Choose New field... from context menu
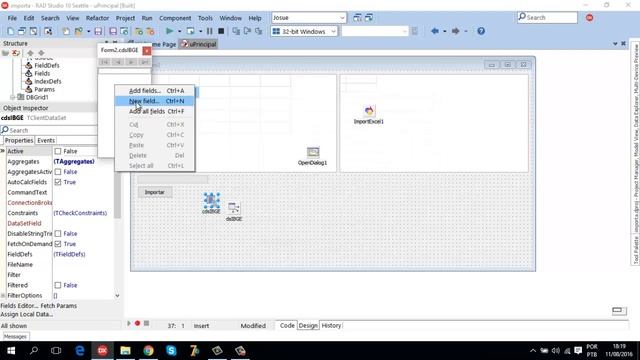Image resolution: width=640 pixels, height=360 pixels. pos(155,101)
